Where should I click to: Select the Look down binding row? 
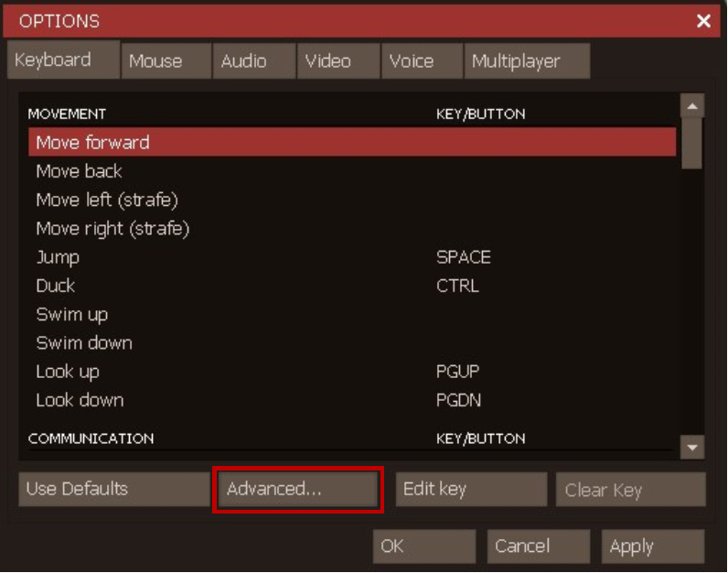352,400
